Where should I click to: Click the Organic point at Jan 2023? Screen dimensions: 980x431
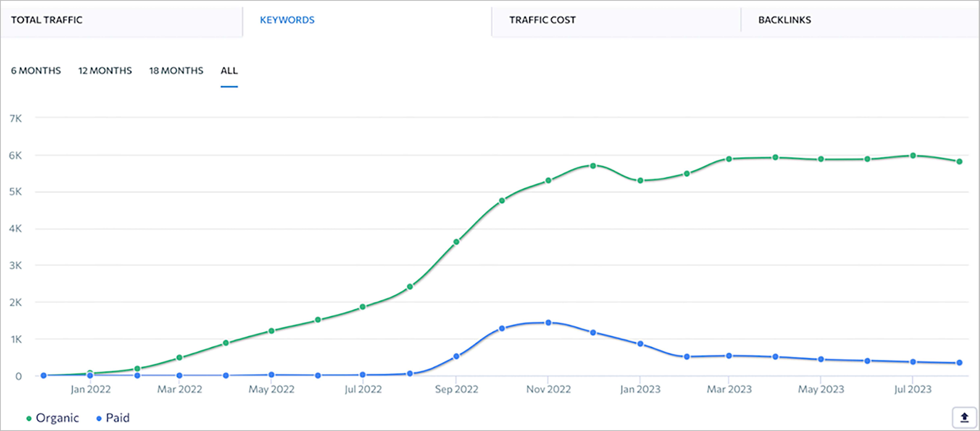tap(640, 181)
